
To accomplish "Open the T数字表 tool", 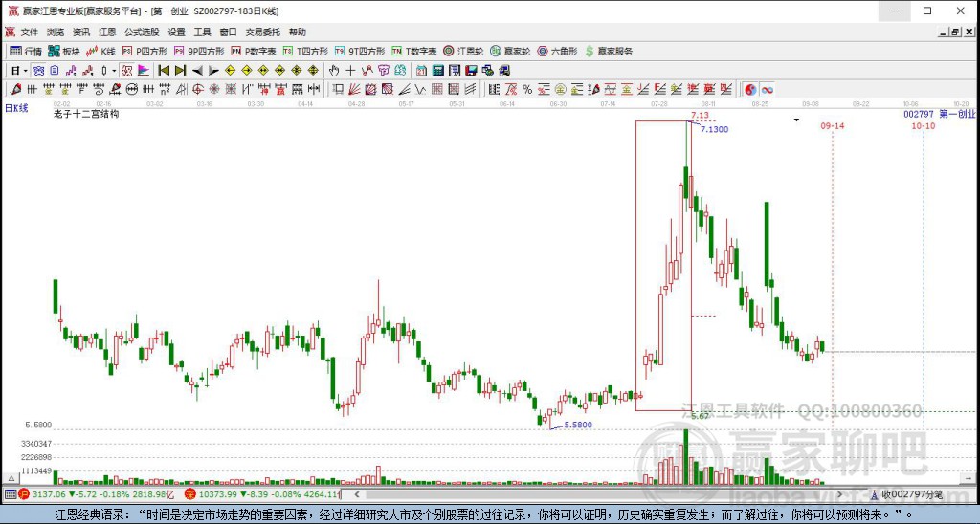I will 413,52.
